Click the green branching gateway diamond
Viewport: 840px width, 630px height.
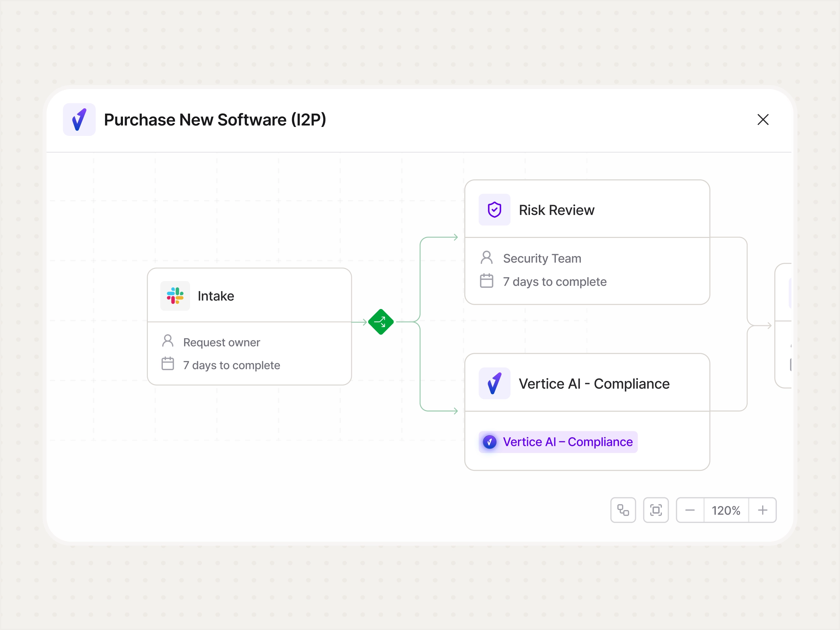381,322
